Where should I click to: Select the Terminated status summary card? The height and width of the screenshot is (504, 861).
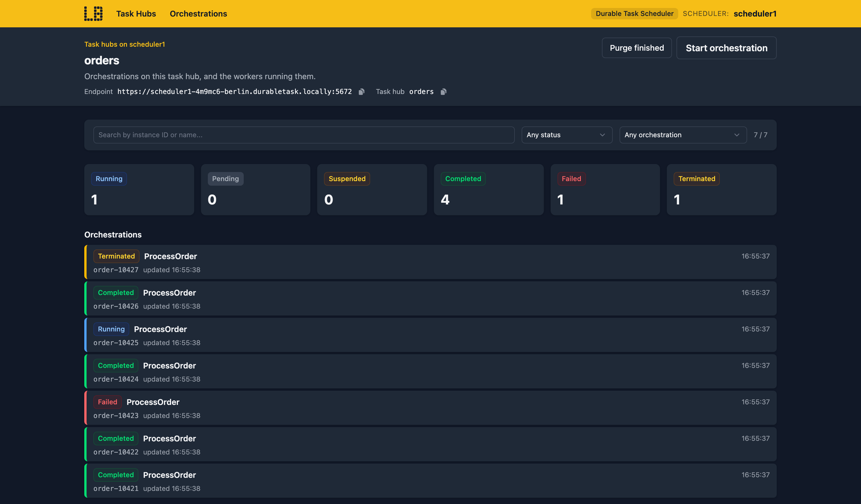pos(721,190)
